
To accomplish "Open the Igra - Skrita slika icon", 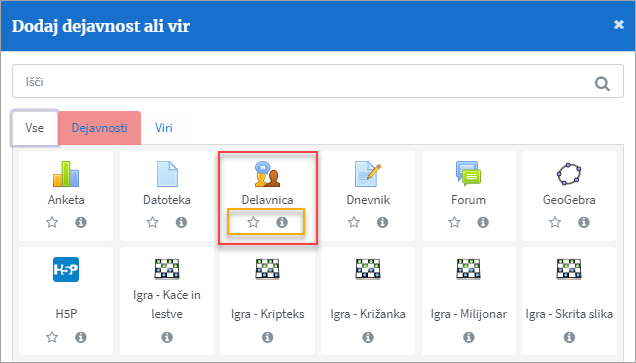I will point(569,269).
